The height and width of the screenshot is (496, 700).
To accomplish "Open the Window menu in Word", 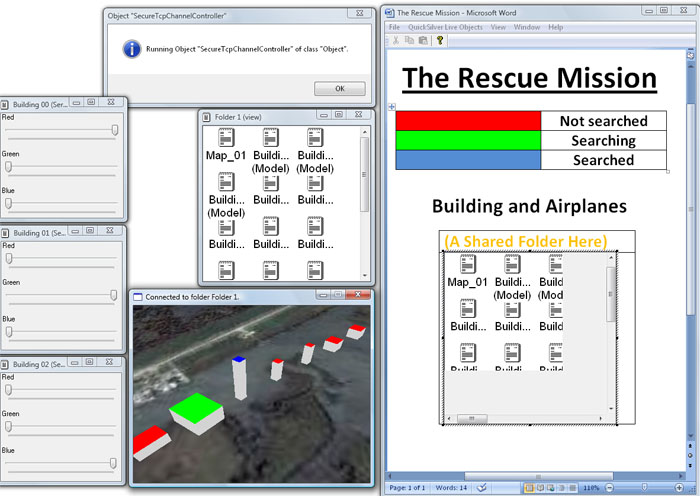I will pos(527,27).
